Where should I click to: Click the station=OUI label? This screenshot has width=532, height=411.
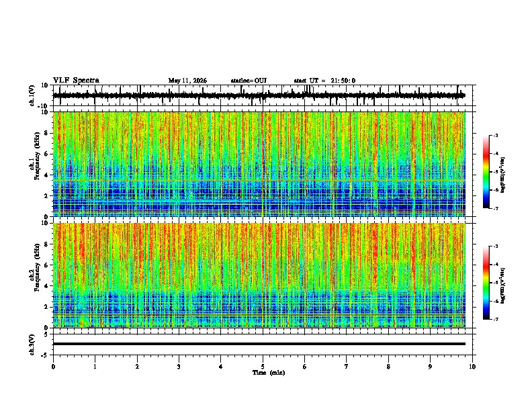[249, 81]
